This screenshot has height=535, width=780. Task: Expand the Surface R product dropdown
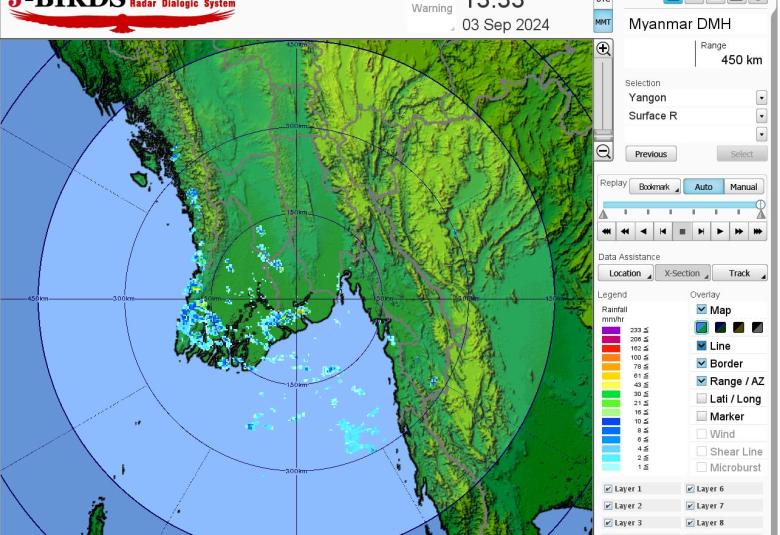[x=761, y=116]
